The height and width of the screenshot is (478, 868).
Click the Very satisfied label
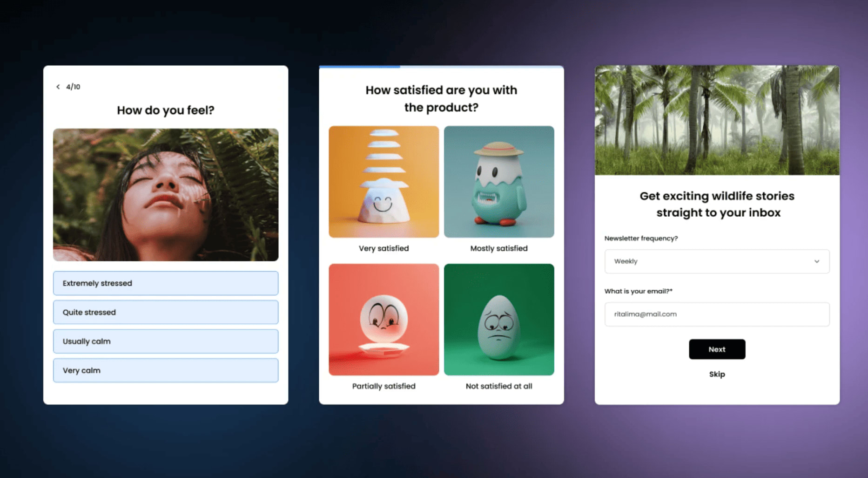[384, 248]
